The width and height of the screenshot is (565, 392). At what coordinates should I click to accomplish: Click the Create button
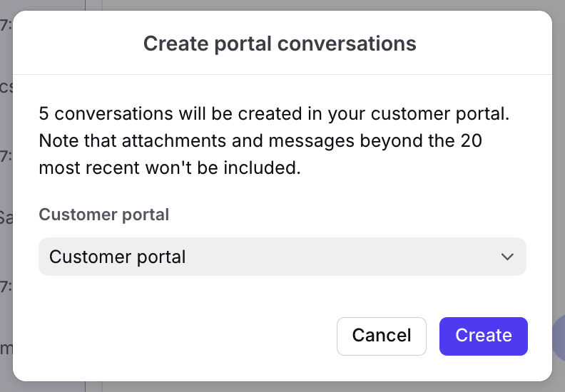(483, 336)
